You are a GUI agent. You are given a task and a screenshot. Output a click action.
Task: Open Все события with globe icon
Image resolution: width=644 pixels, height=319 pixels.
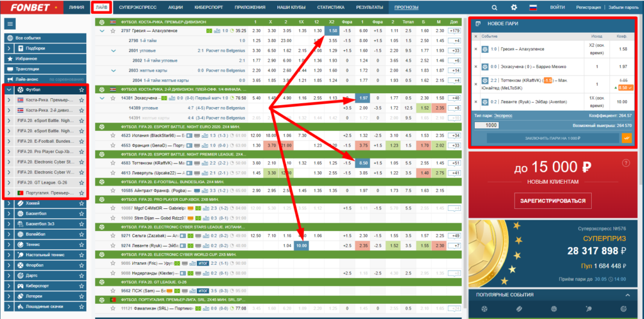(45, 38)
